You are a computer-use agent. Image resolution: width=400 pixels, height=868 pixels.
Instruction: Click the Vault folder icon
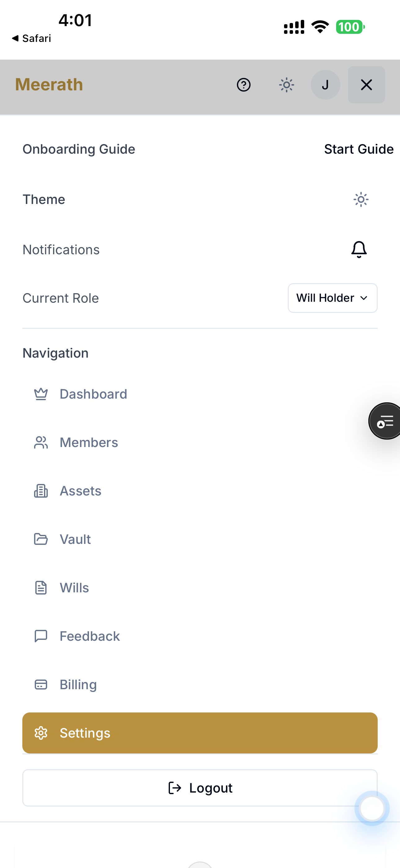point(41,539)
